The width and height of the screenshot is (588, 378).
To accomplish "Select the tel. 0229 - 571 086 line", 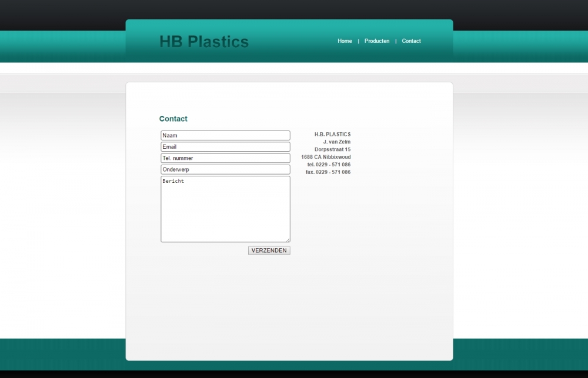I will pos(329,165).
